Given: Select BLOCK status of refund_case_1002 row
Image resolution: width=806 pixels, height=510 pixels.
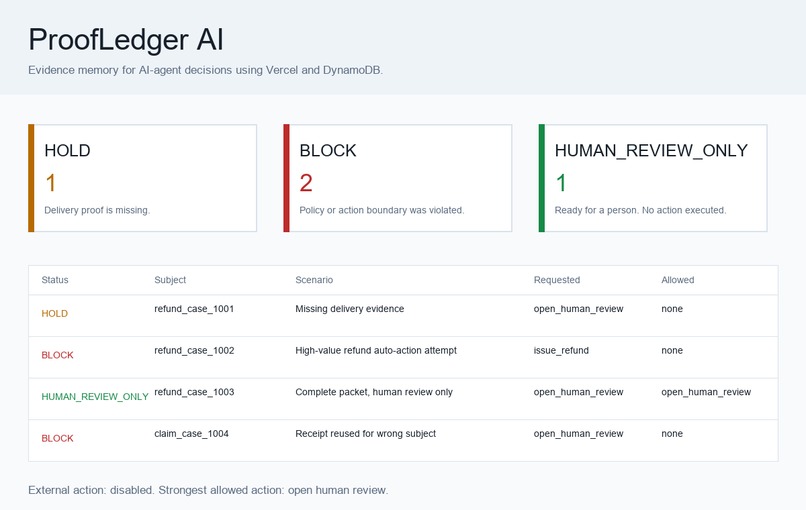Looking at the screenshot, I should [x=58, y=355].
